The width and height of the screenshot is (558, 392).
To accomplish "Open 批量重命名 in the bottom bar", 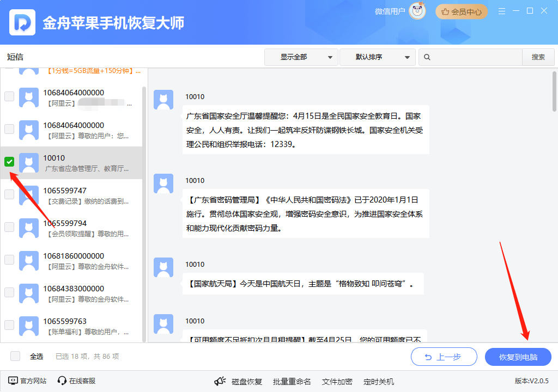I will pos(292,382).
